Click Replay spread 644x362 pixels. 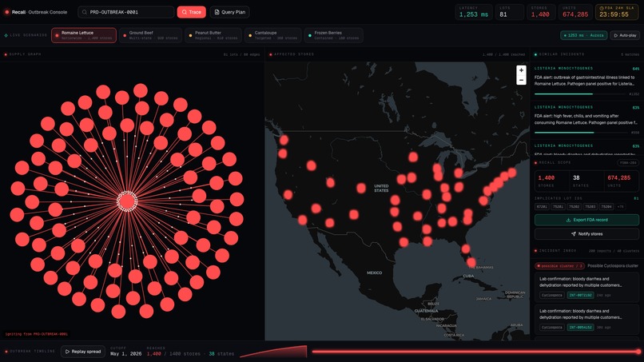[83, 352]
